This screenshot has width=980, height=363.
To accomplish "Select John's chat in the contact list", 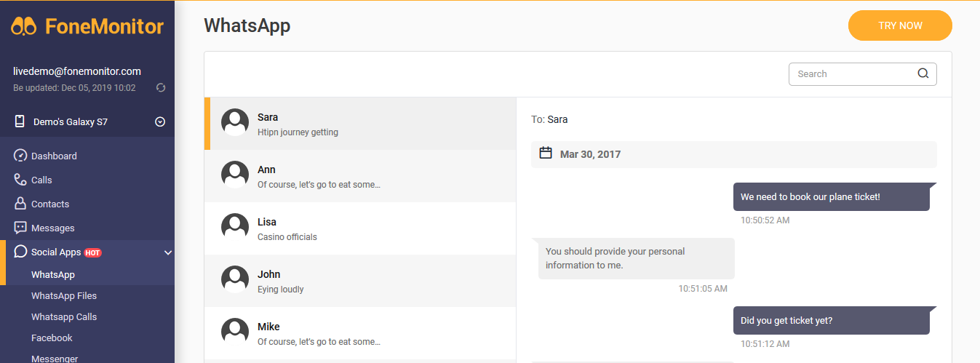I will [x=360, y=281].
